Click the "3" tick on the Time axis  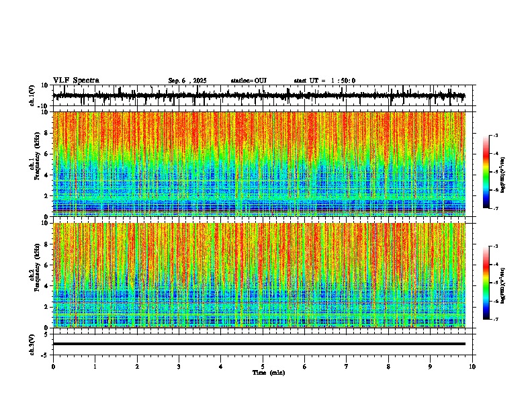pyautogui.click(x=179, y=367)
